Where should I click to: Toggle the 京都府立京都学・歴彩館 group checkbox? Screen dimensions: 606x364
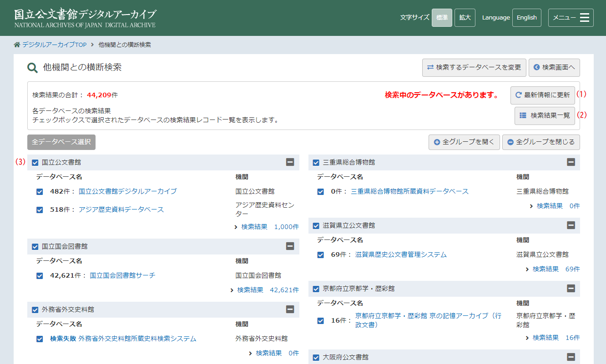(316, 289)
